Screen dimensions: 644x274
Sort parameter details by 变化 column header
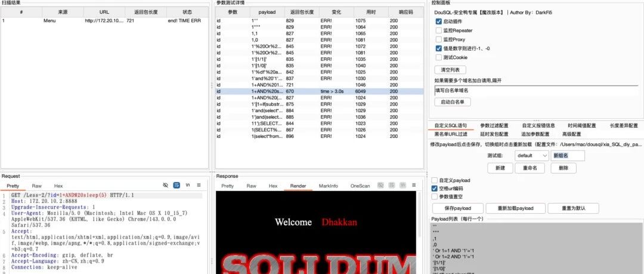(x=336, y=13)
